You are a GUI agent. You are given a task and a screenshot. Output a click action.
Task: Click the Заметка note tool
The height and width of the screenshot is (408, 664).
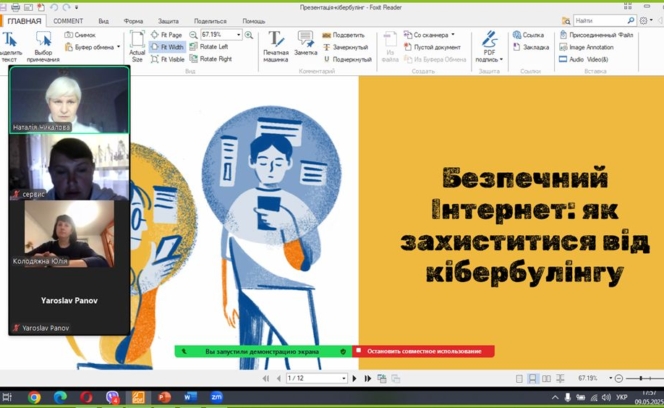coord(306,45)
